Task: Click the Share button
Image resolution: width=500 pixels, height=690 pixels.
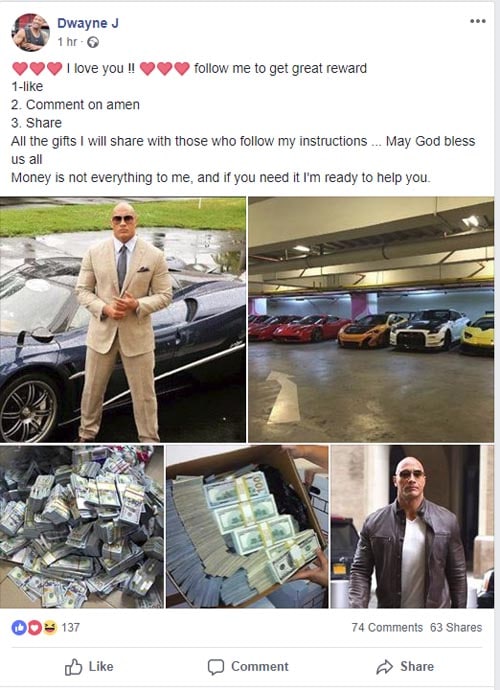Action: [405, 667]
